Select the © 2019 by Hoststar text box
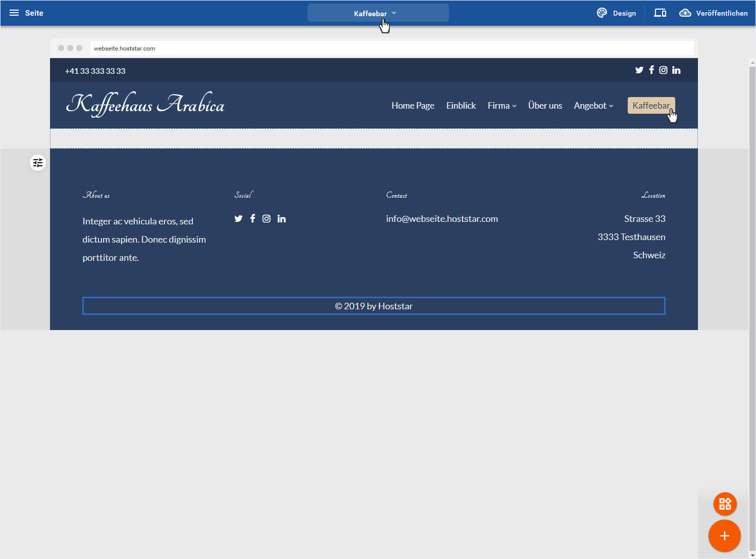 [x=374, y=306]
